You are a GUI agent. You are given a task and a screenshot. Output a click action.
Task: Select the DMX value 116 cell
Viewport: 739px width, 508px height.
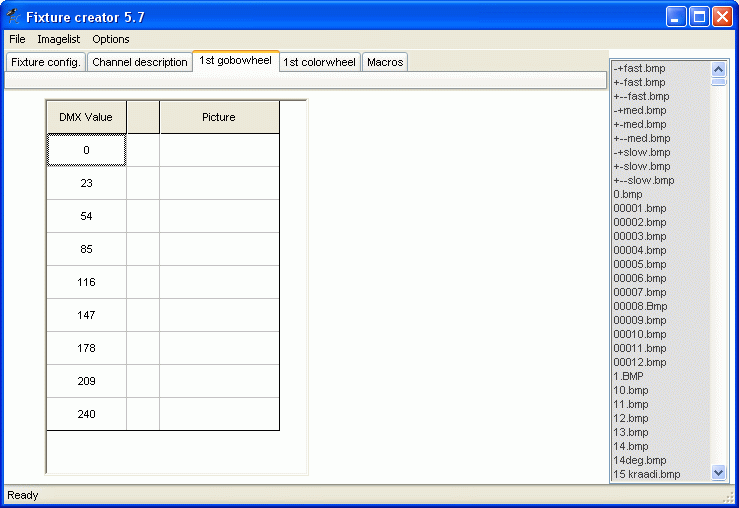pos(86,282)
